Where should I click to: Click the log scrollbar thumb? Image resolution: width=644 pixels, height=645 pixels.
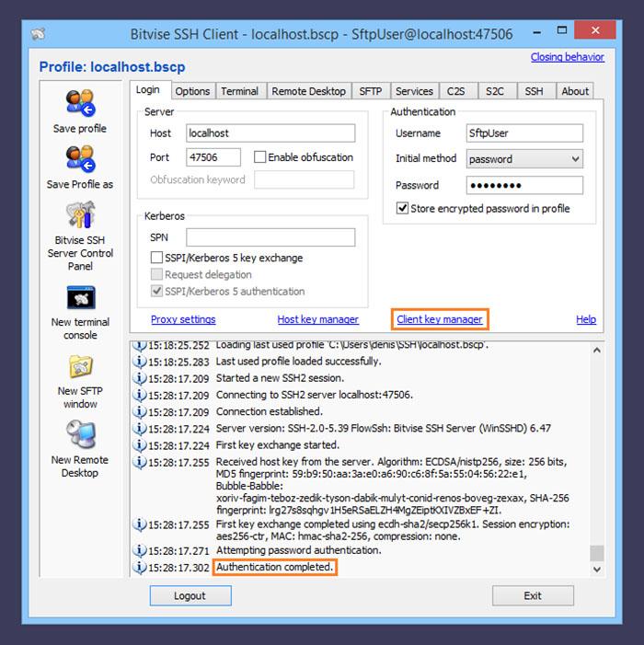click(x=597, y=553)
